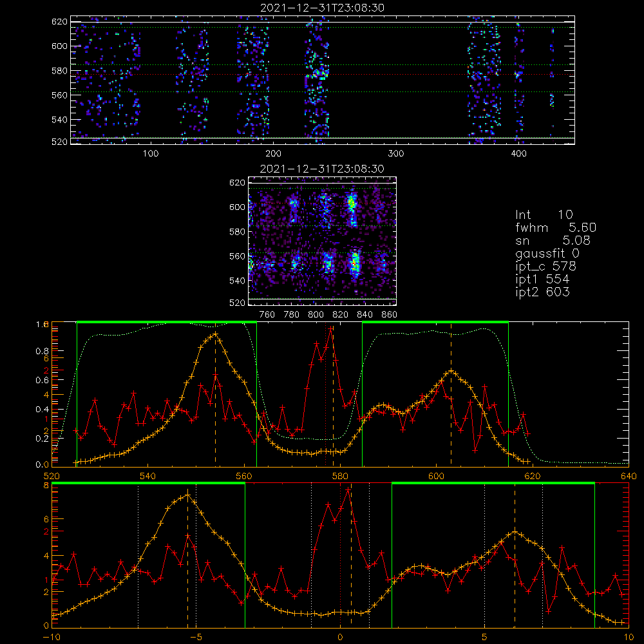This screenshot has height=644, width=644.
Task: Click axis label -10 of bottom plot
Action: pyautogui.click(x=52, y=637)
